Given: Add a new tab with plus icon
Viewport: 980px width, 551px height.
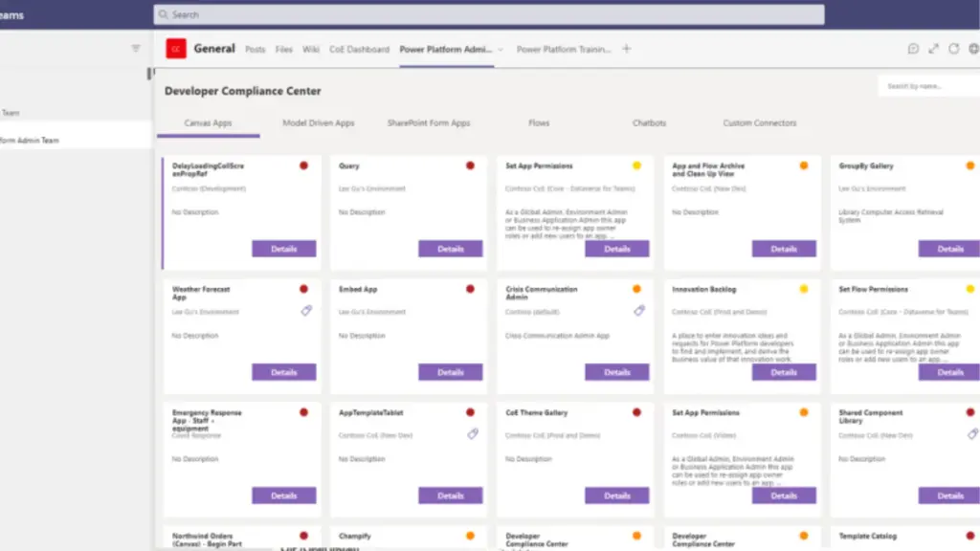Looking at the screenshot, I should 627,49.
